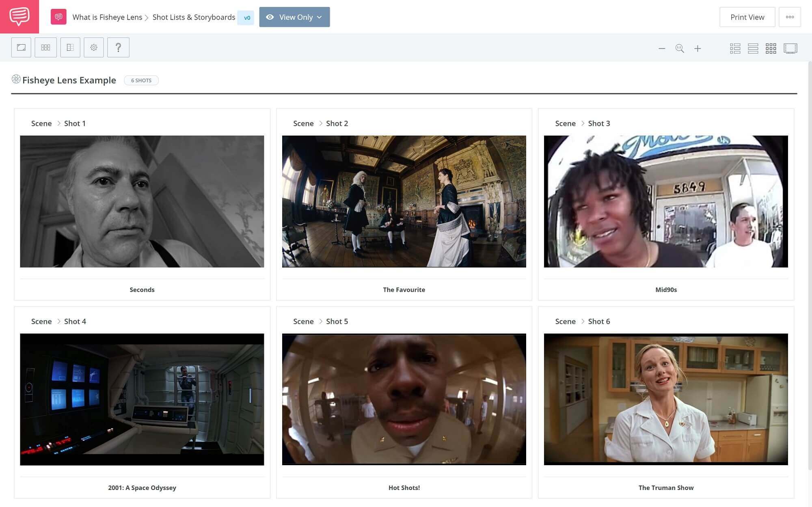812x507 pixels.
Task: Switch to the rows view layout
Action: [x=753, y=49]
